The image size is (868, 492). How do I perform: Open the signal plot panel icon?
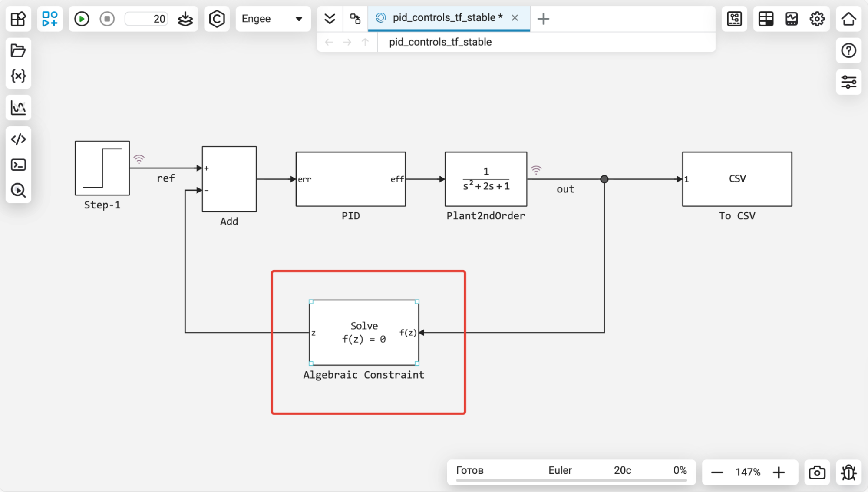point(792,19)
